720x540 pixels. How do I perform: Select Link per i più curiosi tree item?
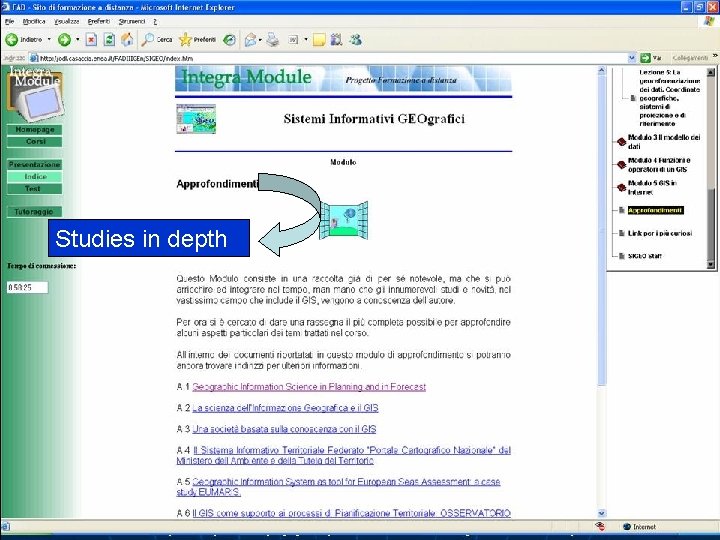pyautogui.click(x=660, y=233)
